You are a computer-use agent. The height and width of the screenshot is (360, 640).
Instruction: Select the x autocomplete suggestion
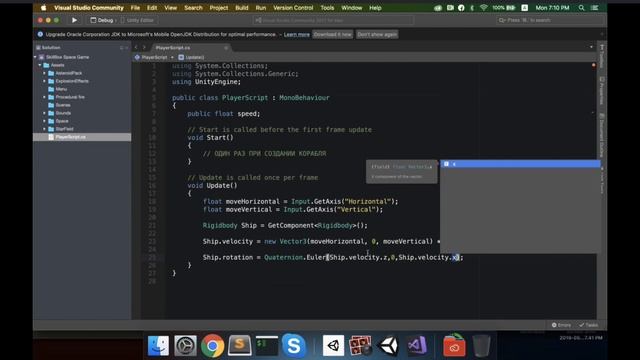click(520, 164)
